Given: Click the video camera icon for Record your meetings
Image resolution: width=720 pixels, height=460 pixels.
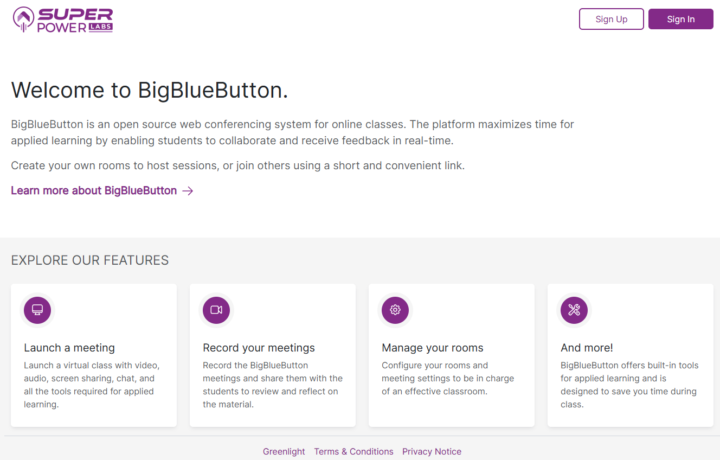Looking at the screenshot, I should pos(216,310).
